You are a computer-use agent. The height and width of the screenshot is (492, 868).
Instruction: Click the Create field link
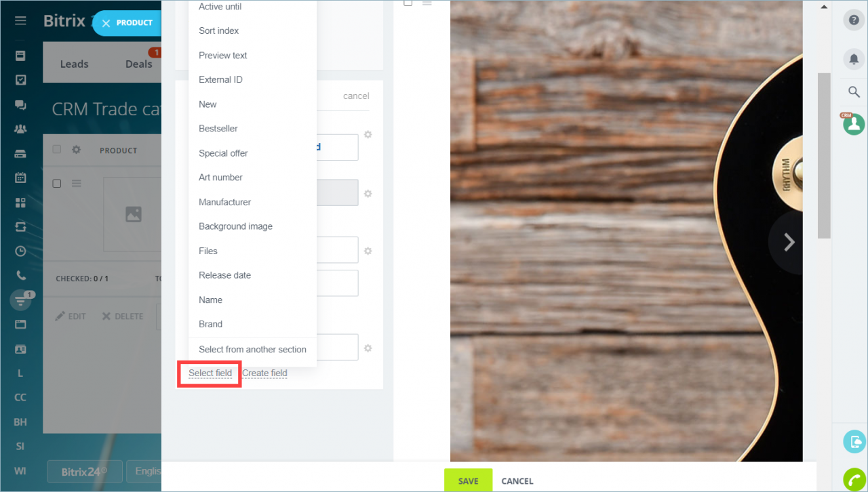click(x=264, y=373)
